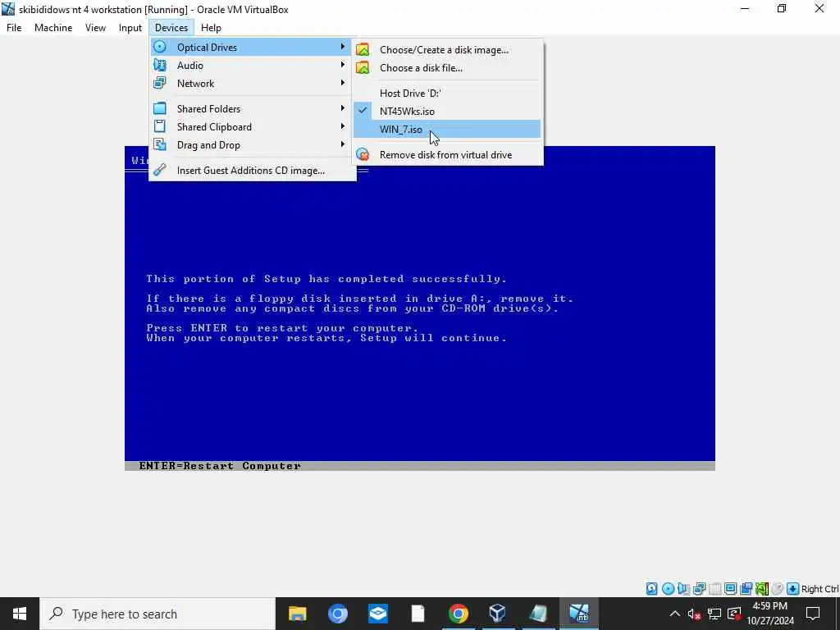Choose Insert Guest Additions CD image
Viewport: 840px width, 630px height.
[253, 171]
